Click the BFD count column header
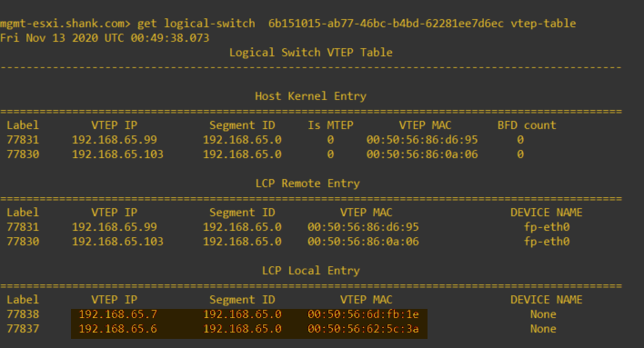 click(x=527, y=125)
